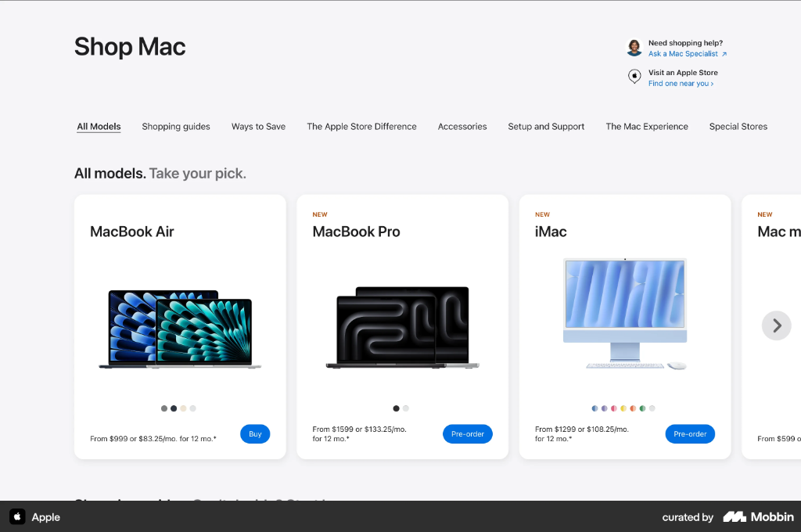Click the Mac Specialist avatar icon

[x=634, y=48]
